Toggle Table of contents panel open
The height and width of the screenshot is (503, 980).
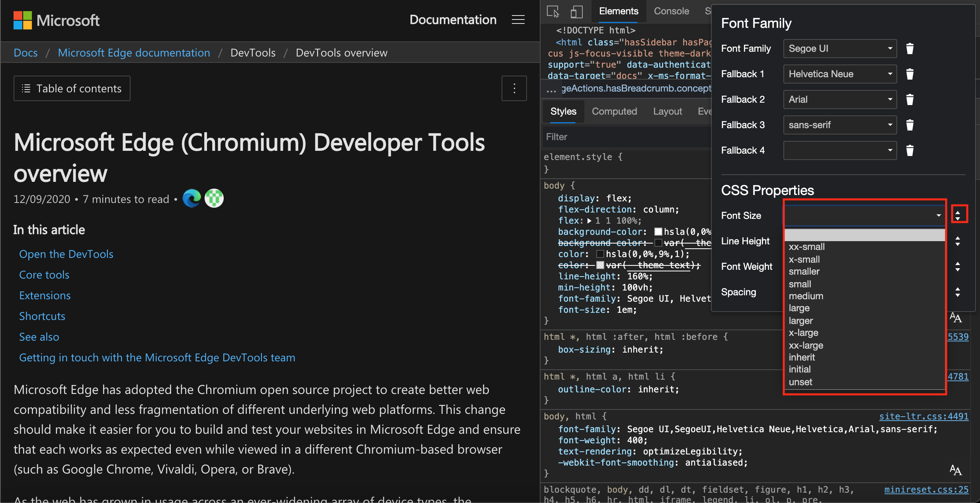(x=72, y=88)
